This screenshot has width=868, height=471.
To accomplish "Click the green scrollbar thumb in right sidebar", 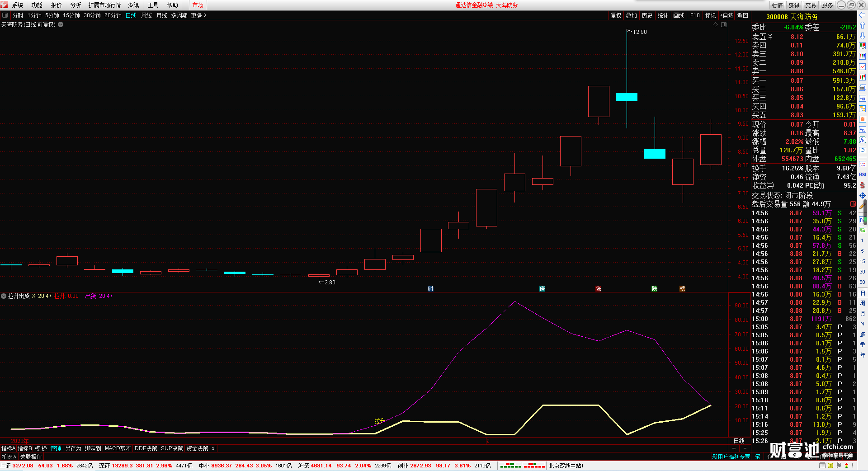I will click(866, 212).
